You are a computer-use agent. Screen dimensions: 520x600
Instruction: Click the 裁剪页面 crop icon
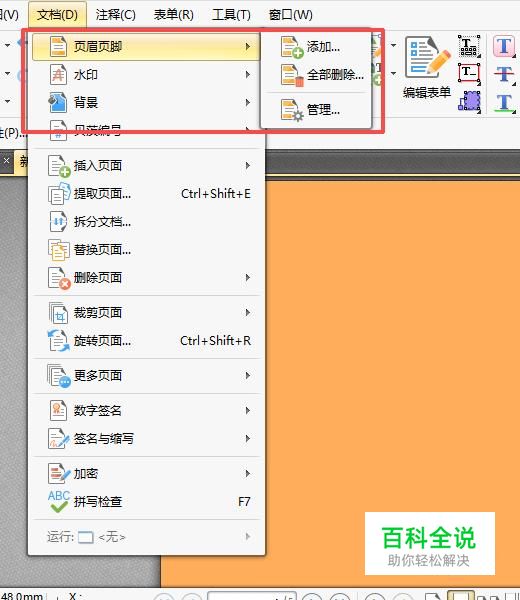click(58, 313)
